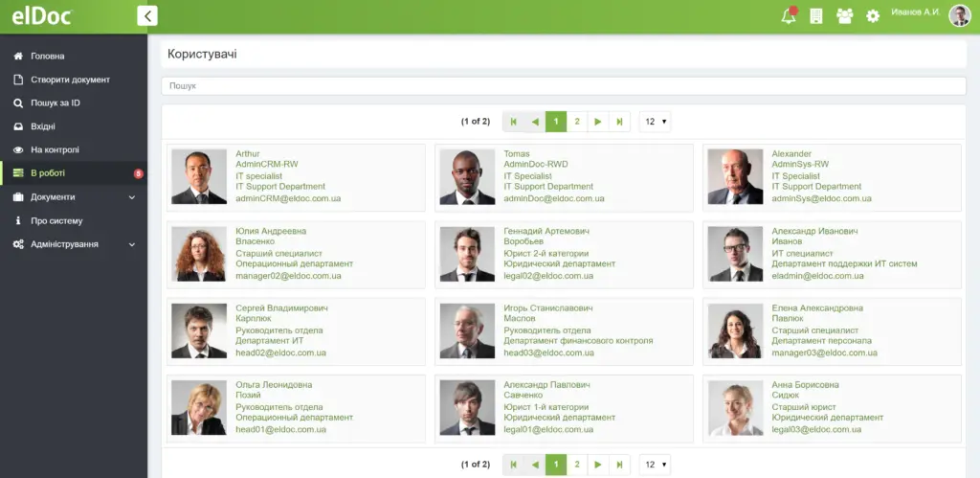Open the settings gear icon
Screen dimensions: 980x478
(x=873, y=16)
